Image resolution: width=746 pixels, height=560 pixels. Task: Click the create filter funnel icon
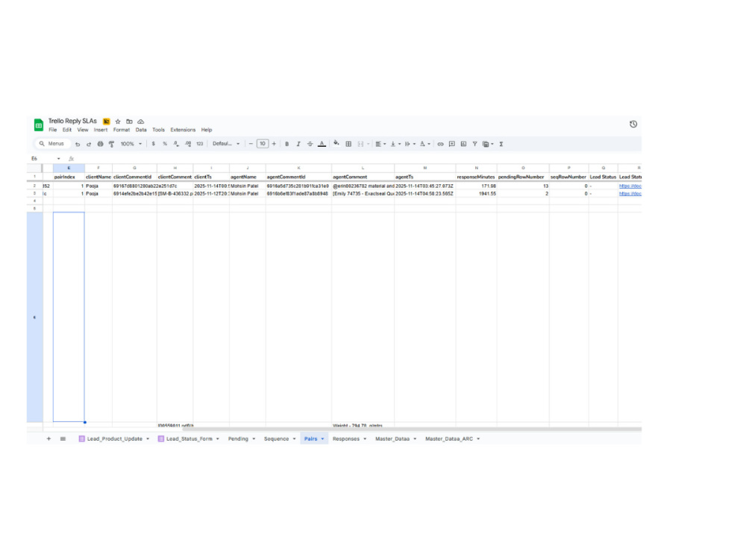(x=474, y=144)
